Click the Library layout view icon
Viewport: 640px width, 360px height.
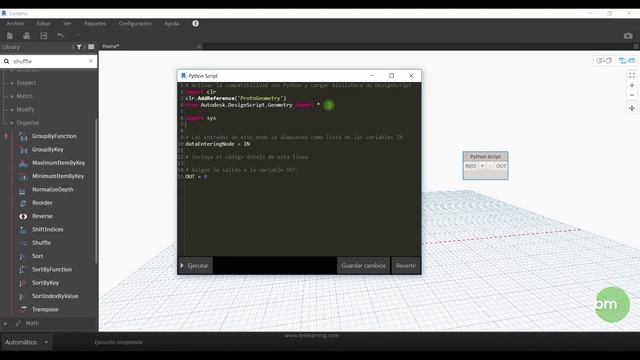tap(91, 47)
